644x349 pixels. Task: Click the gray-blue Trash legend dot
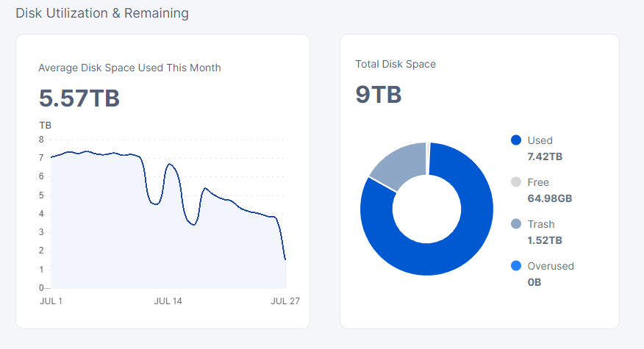(x=515, y=224)
